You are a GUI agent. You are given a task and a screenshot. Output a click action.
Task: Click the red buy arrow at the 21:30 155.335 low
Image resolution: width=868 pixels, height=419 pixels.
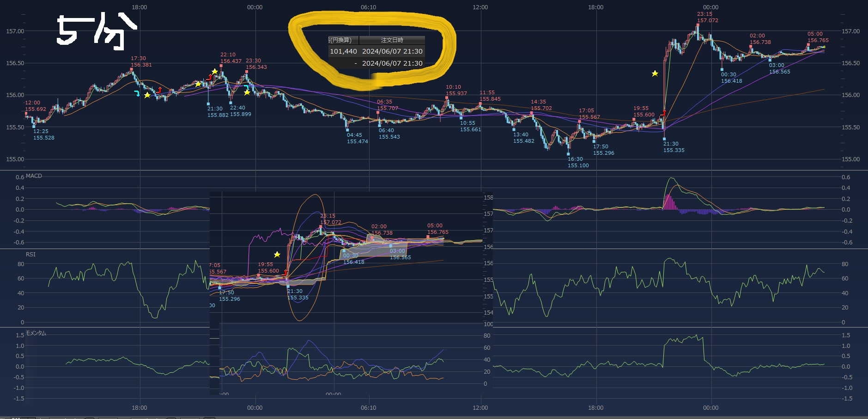tap(664, 113)
